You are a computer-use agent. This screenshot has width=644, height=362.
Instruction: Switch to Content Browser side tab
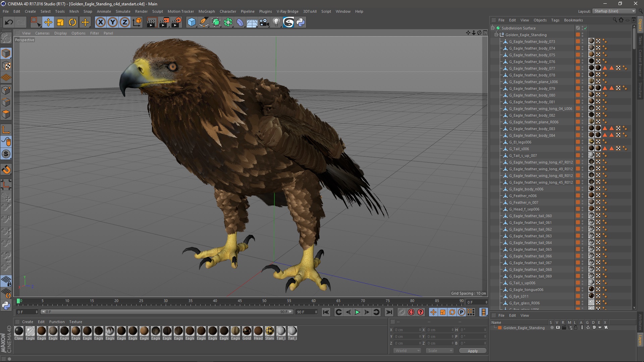tap(640, 63)
